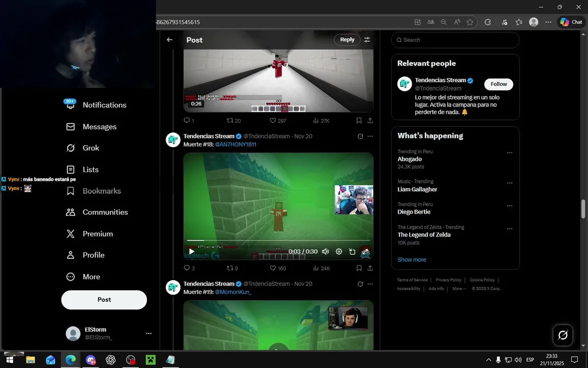Click the large Post compose button
This screenshot has width=588, height=368.
(104, 300)
